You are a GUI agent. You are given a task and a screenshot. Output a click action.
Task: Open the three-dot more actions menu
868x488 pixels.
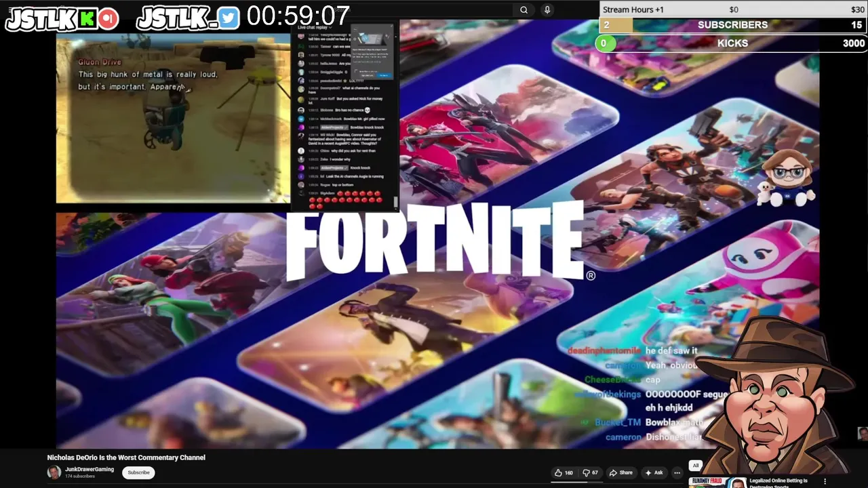click(x=677, y=472)
